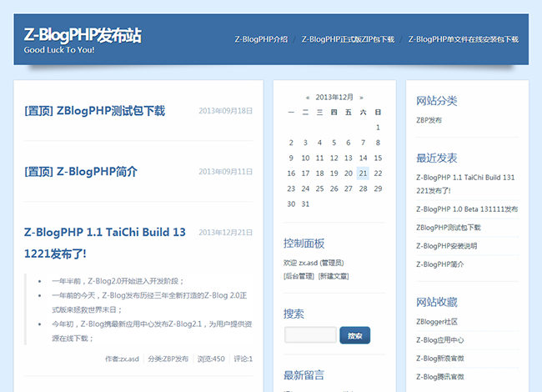Open sidebar link Z-BlogPHP安装说明
Image resolution: width=542 pixels, height=392 pixels.
(447, 246)
